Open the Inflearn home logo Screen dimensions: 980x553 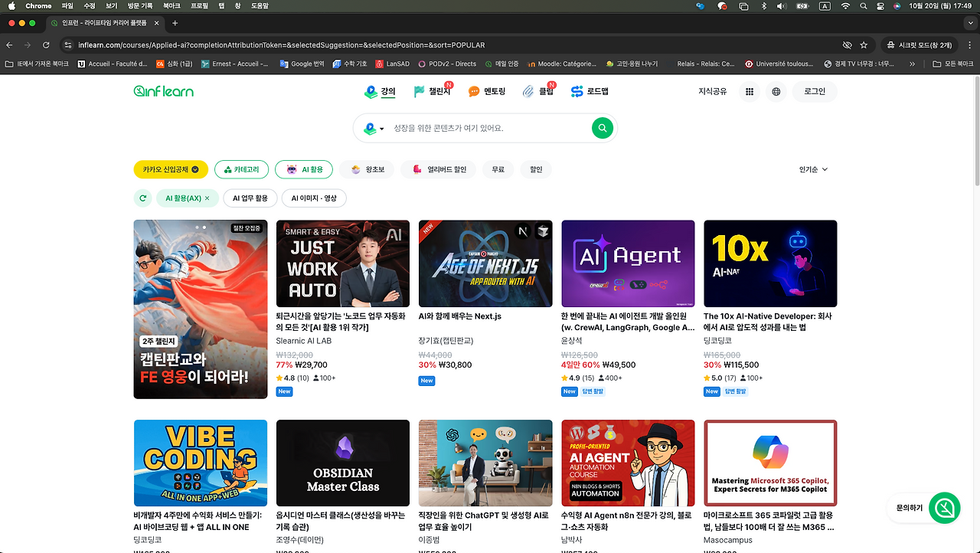tap(163, 91)
